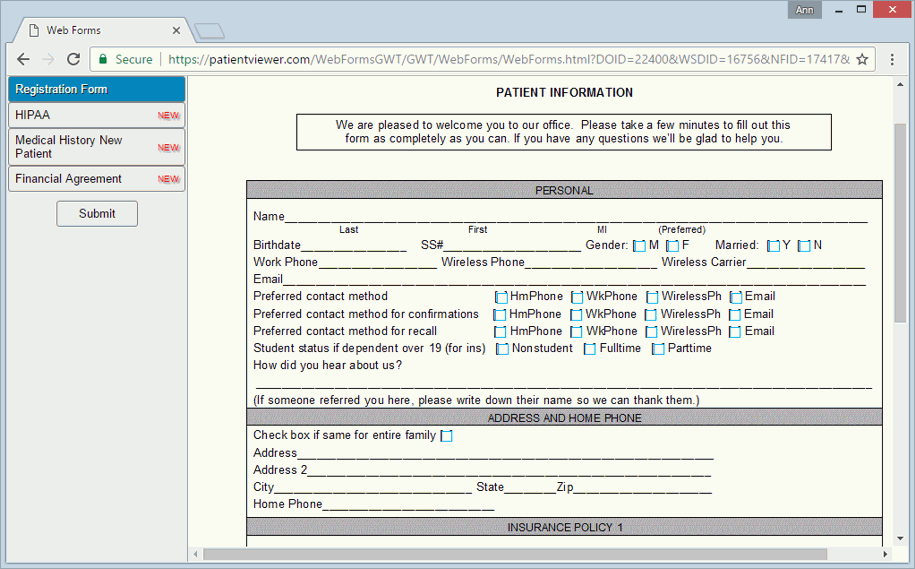
Task: Click the Name input line
Action: [x=577, y=217]
